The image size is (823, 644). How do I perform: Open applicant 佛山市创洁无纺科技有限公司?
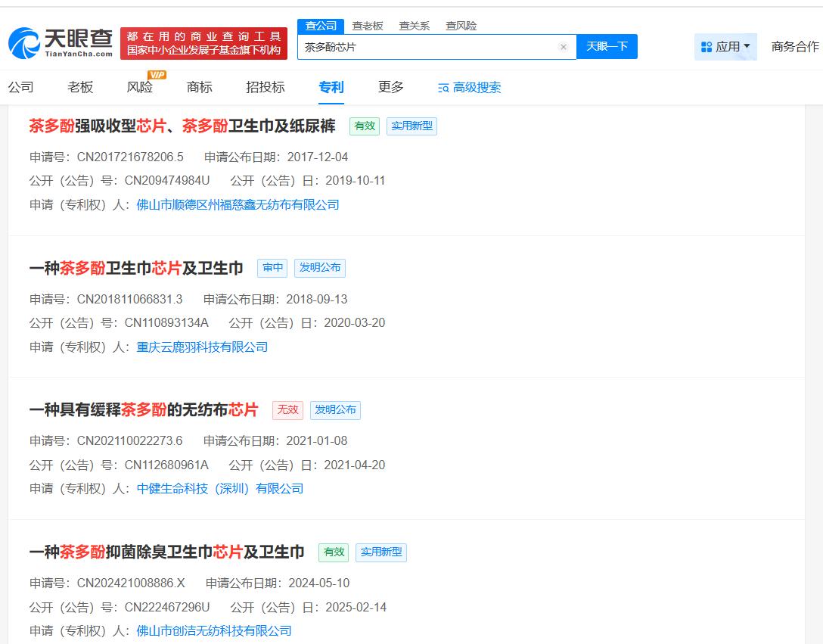[214, 631]
